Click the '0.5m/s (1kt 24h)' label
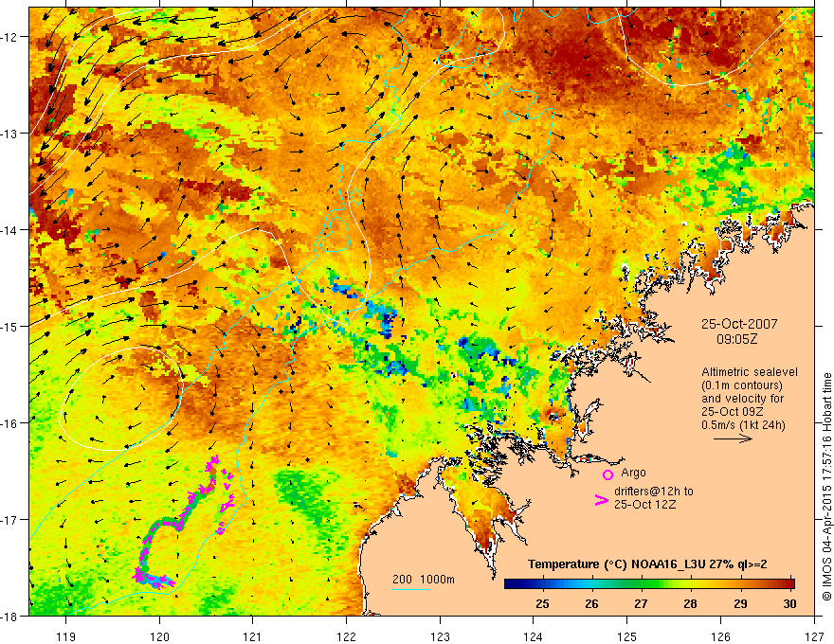834x644 pixels. pyautogui.click(x=743, y=425)
